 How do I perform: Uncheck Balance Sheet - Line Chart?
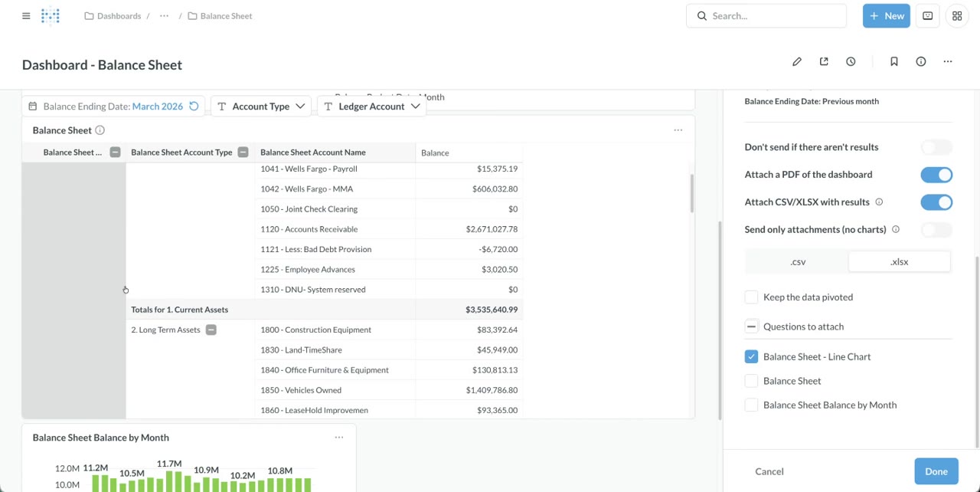751,356
